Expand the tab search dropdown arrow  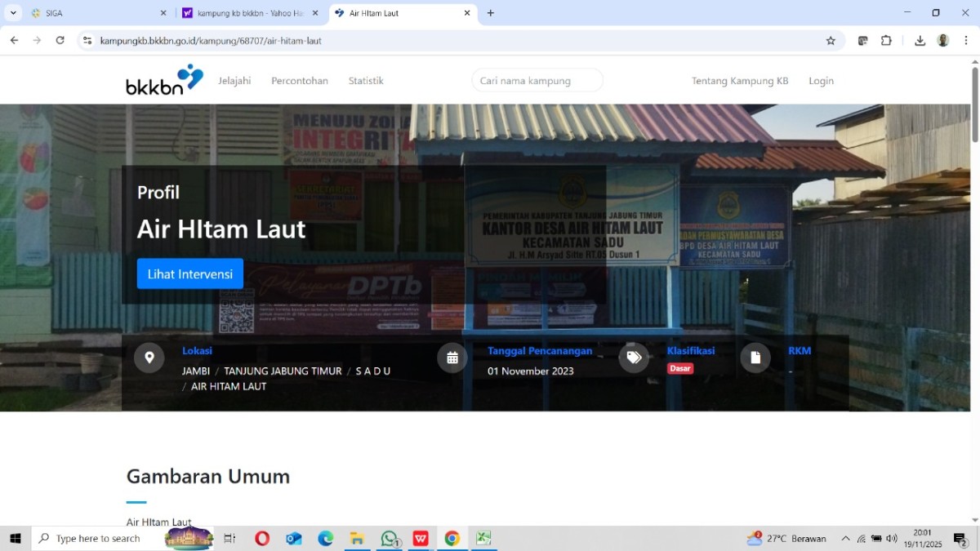click(x=13, y=13)
